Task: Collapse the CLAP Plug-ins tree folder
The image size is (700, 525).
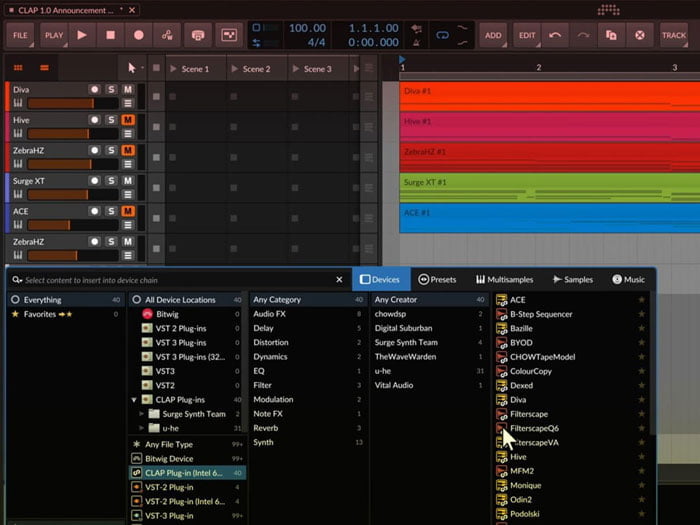Action: tap(133, 400)
